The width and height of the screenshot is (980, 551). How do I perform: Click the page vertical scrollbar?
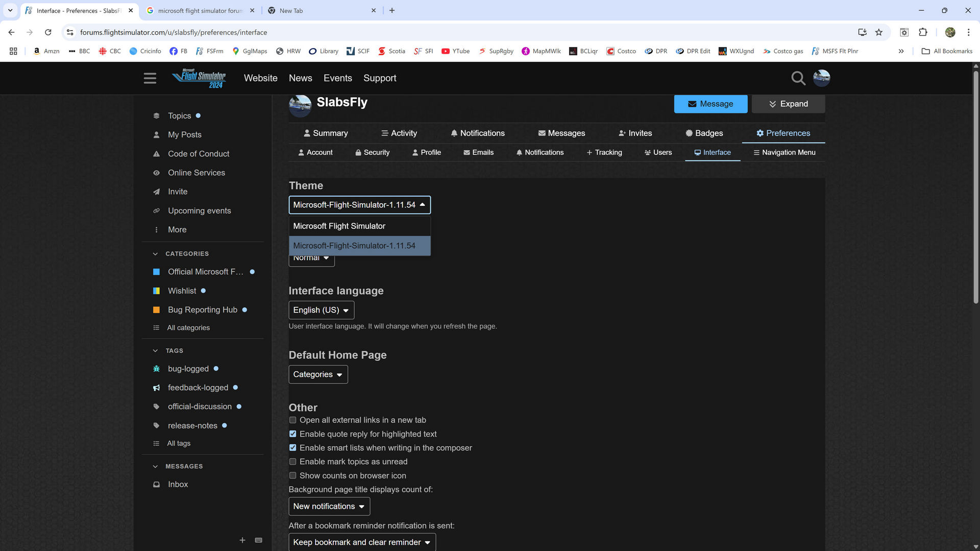(x=975, y=186)
